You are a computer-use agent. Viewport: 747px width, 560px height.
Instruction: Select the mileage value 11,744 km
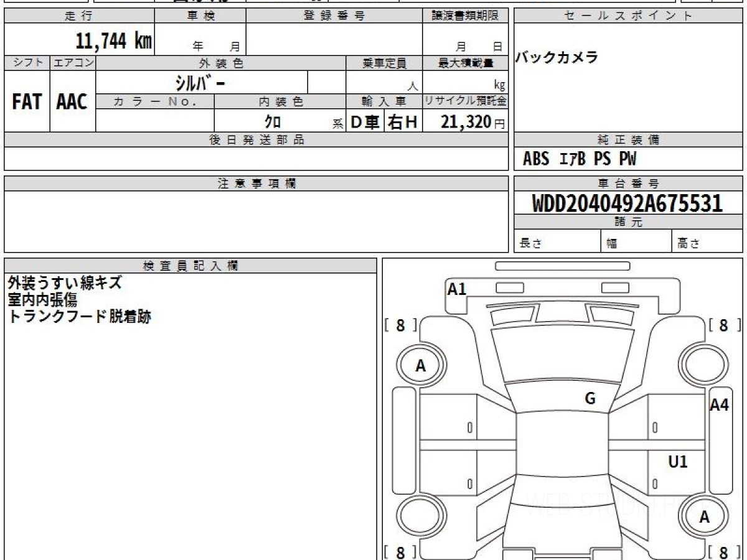(113, 41)
